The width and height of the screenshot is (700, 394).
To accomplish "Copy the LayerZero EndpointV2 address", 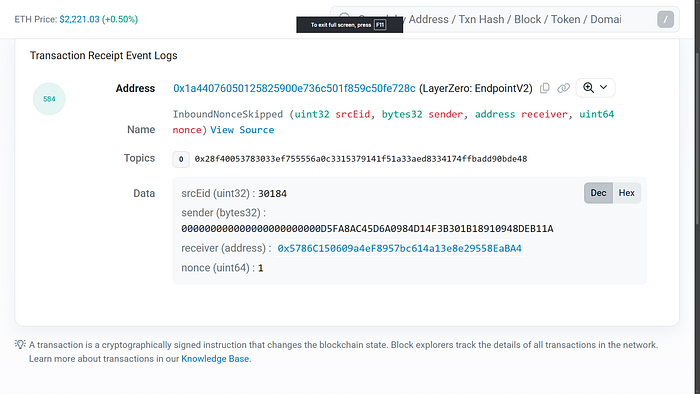I will coord(545,88).
